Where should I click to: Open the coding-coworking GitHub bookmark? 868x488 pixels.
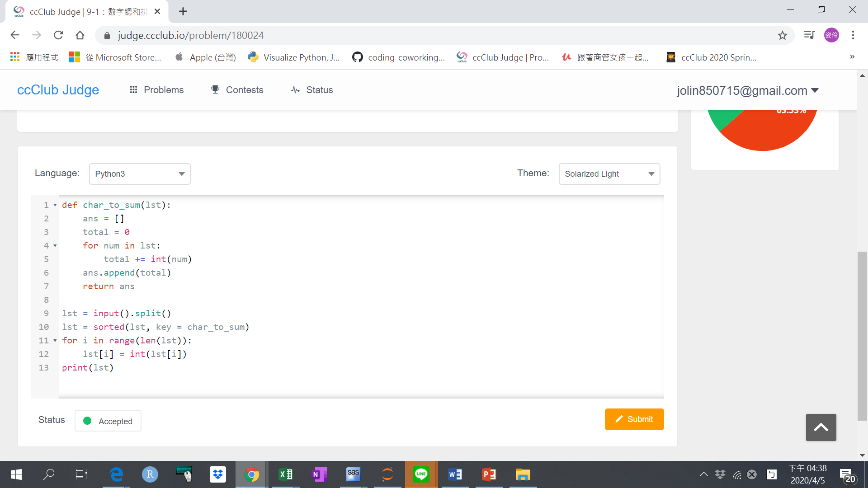tap(398, 57)
